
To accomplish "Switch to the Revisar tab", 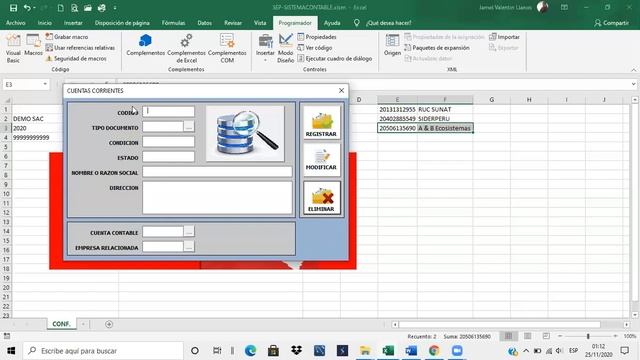I will pyautogui.click(x=233, y=23).
